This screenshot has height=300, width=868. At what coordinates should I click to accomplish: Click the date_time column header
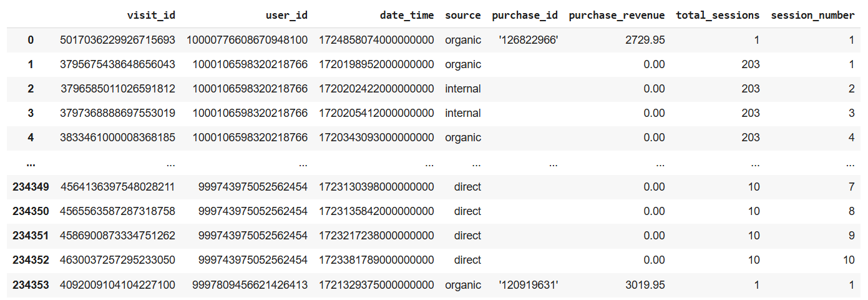[x=407, y=15]
